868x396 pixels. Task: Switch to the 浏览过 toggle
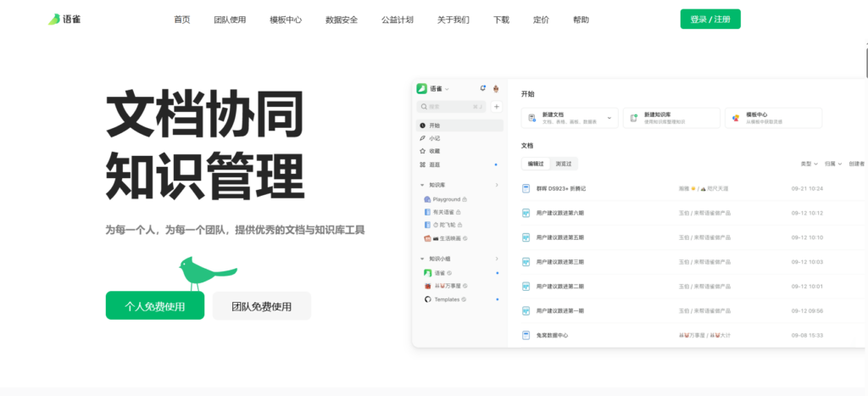coord(564,164)
